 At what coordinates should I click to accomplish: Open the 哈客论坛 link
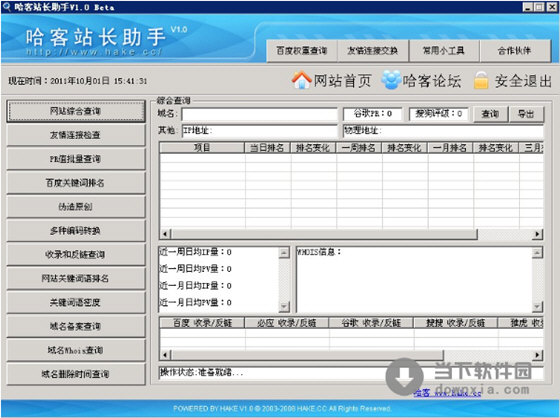[432, 80]
